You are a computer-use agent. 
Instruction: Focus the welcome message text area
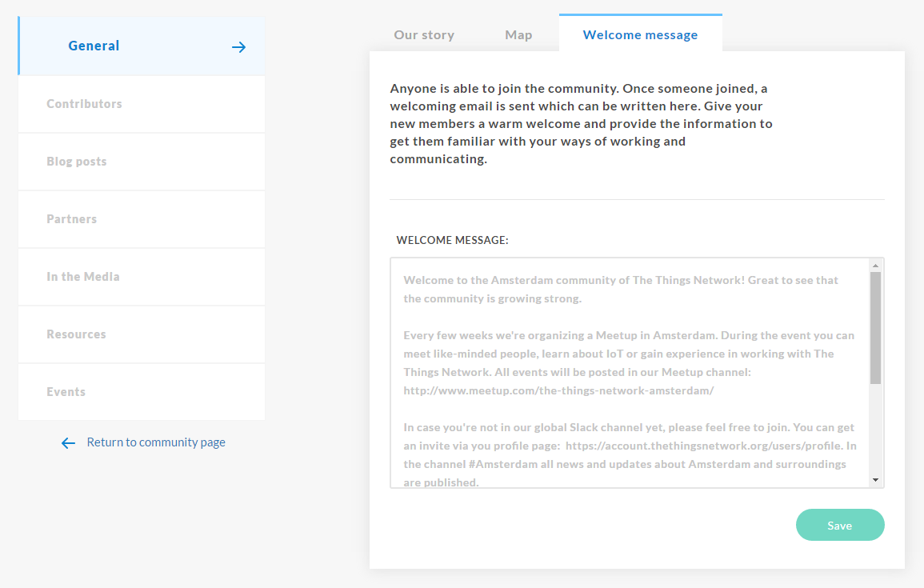tap(630, 372)
